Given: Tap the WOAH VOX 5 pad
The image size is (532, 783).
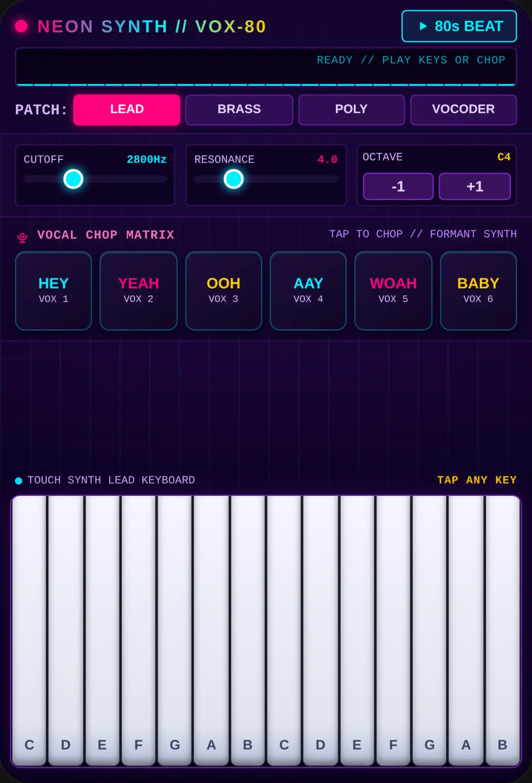Looking at the screenshot, I should click(x=393, y=291).
